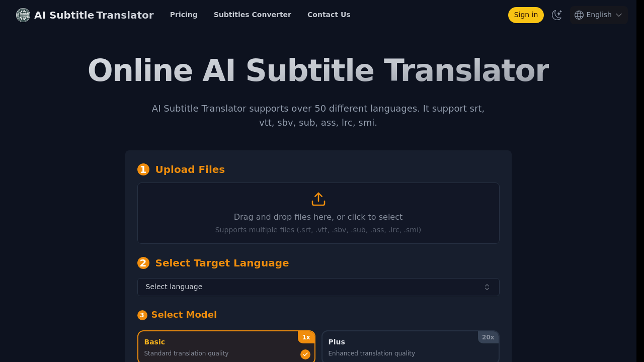The image size is (644, 362).
Task: Click the orange checkmark on Basic model
Action: click(x=305, y=354)
